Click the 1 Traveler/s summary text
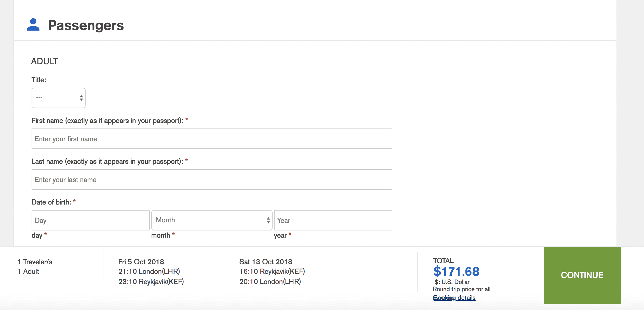 click(x=35, y=262)
